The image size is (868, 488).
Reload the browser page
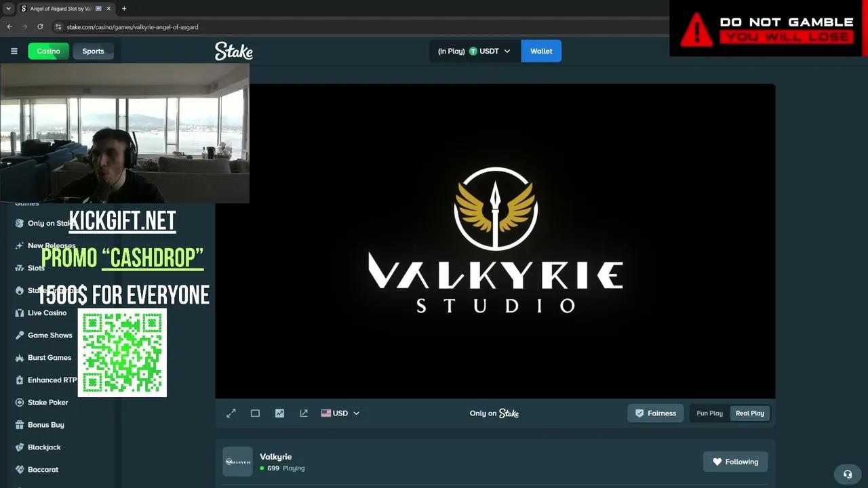pos(40,26)
